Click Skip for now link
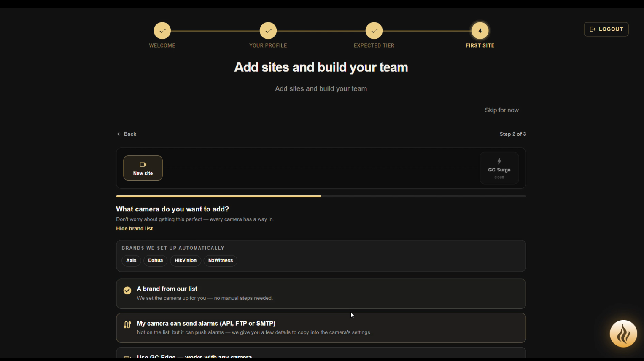 pos(501,110)
